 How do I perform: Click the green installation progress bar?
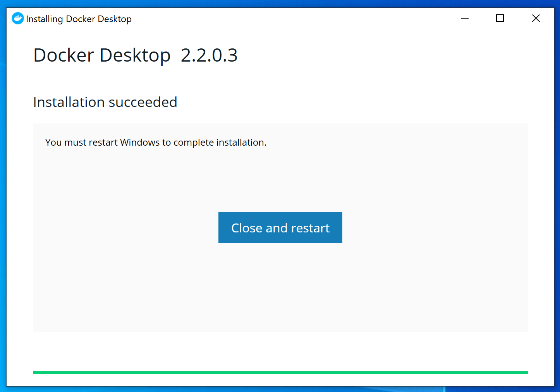click(x=280, y=372)
